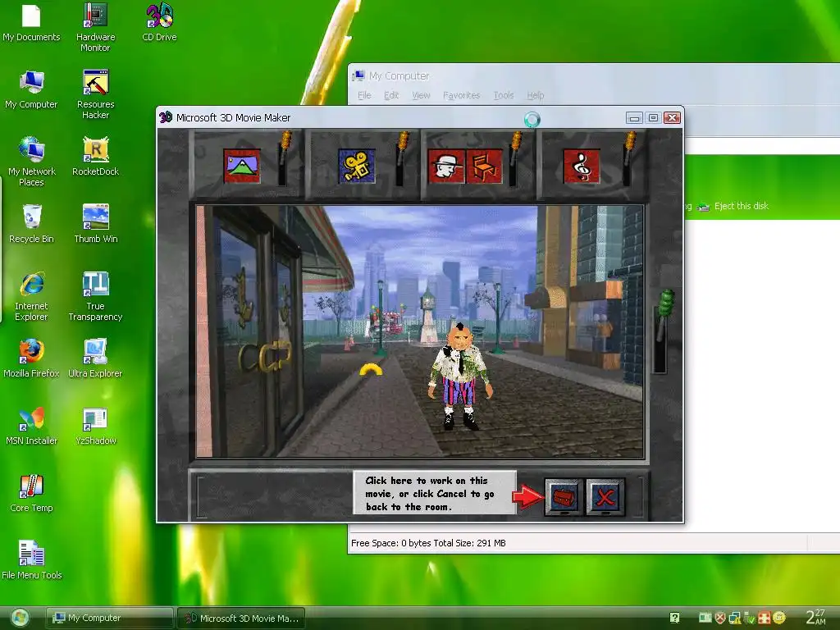
Task: Click the lever beside the props chair icon
Action: 514,158
